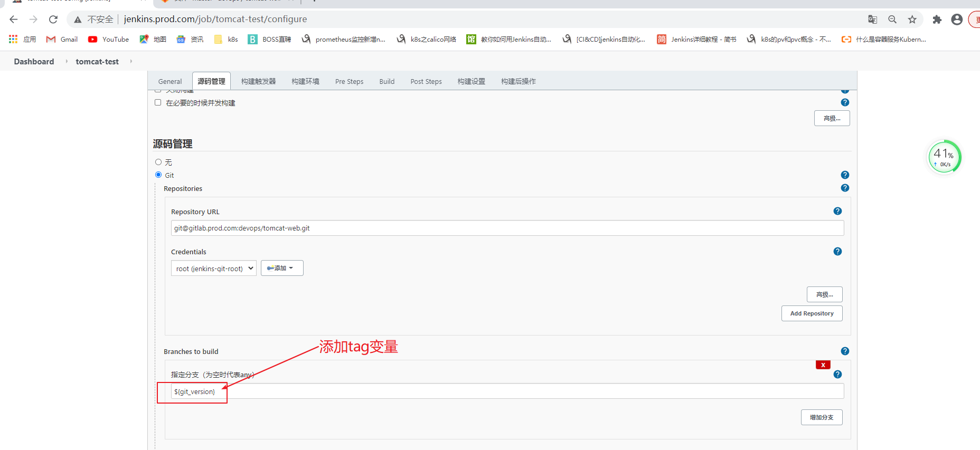Open the Chrome profile avatar
Viewport: 980px width, 450px height.
(957, 20)
